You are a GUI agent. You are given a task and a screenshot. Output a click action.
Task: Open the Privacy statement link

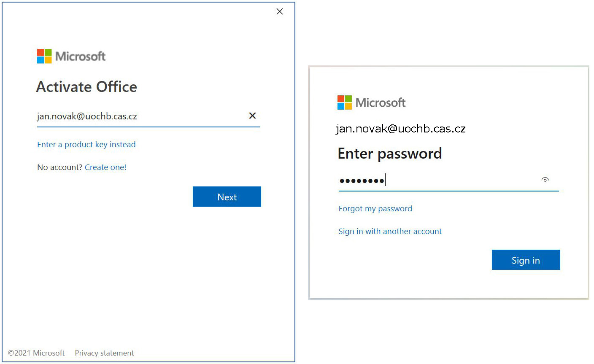(x=104, y=353)
